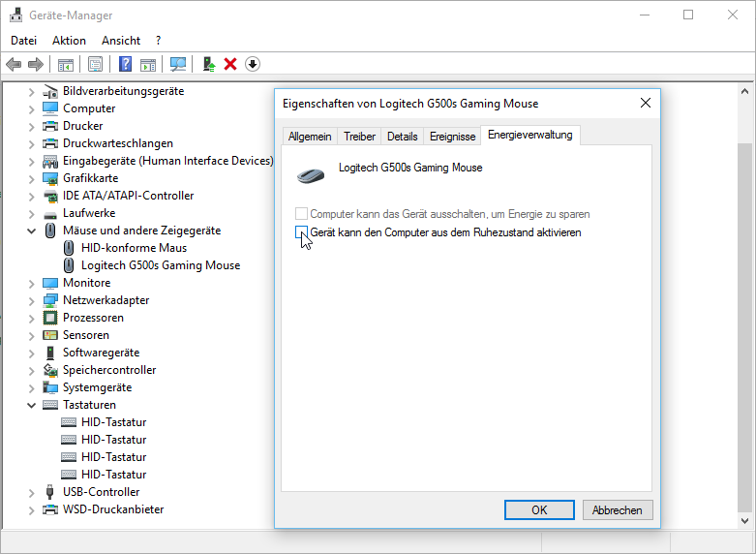Image resolution: width=756 pixels, height=554 pixels.
Task: Click the vertical scrollbar thumb
Action: [744, 328]
